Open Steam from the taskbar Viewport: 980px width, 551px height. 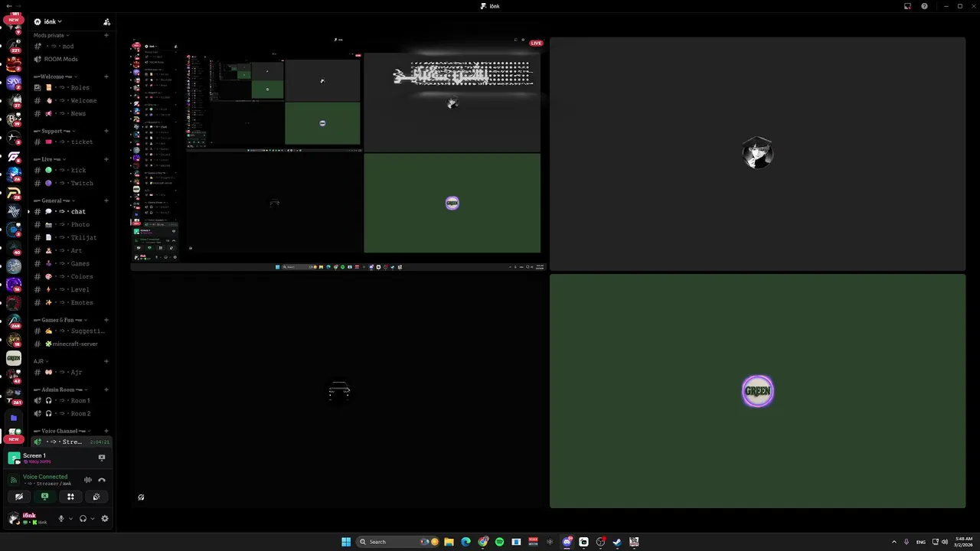617,542
